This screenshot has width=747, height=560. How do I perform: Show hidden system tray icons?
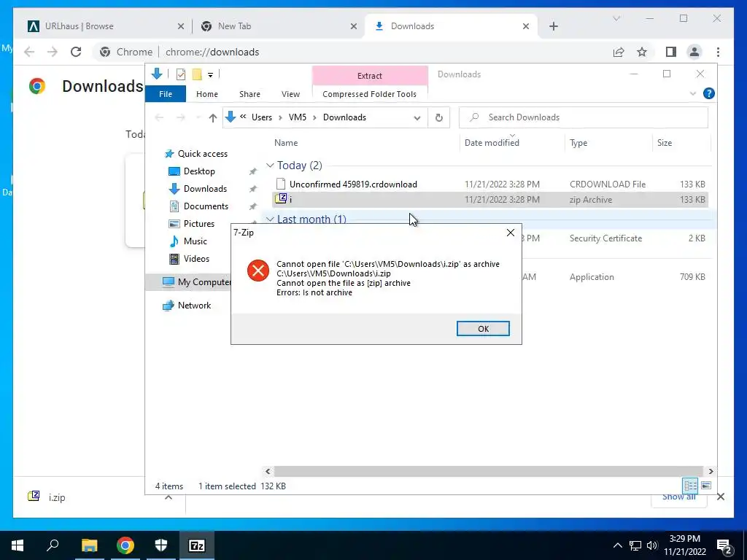tap(617, 545)
